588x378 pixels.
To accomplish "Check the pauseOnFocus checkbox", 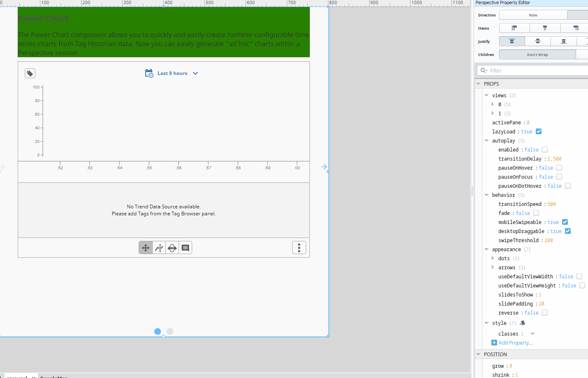I will point(559,177).
